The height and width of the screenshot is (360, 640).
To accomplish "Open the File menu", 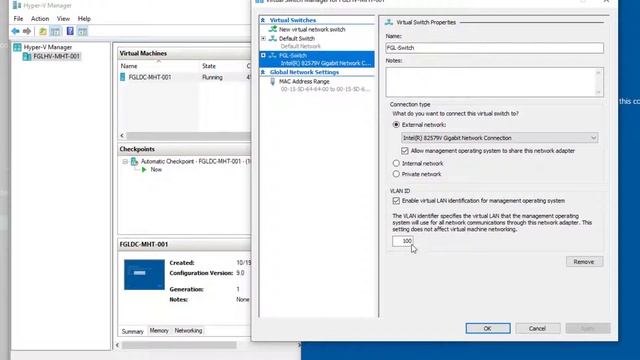I will [18, 19].
